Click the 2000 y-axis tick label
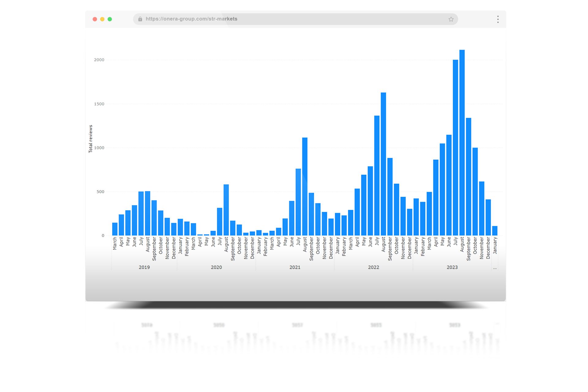The height and width of the screenshot is (392, 588). point(99,60)
